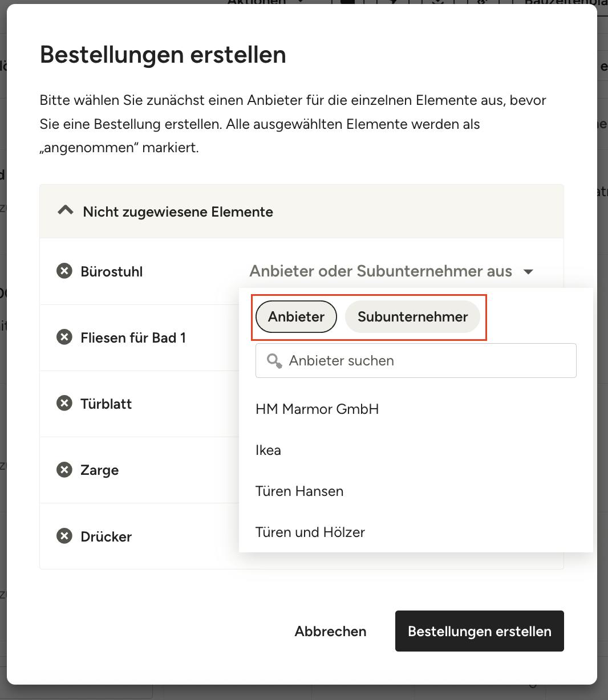This screenshot has height=700, width=608.
Task: Click the Bestellungen erstellen button
Action: (479, 631)
